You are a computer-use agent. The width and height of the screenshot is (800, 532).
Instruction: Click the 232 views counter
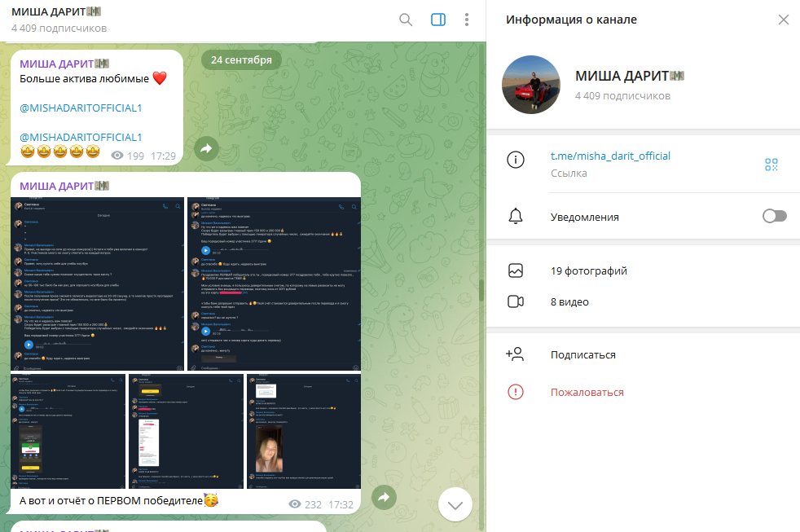[x=305, y=504]
